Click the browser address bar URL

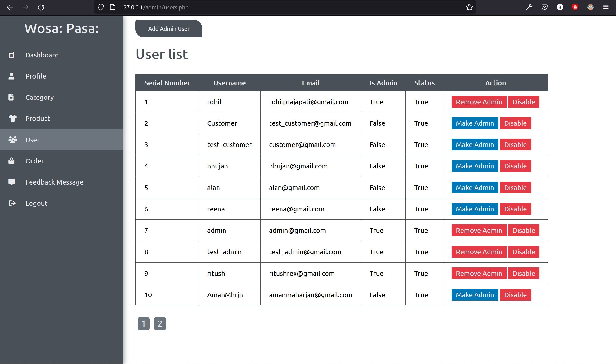coord(154,7)
